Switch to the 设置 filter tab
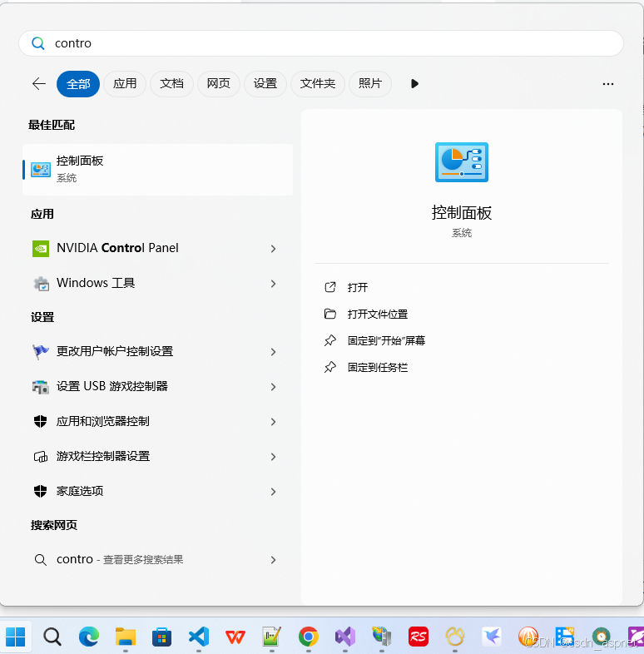The height and width of the screenshot is (654, 644). coord(265,84)
